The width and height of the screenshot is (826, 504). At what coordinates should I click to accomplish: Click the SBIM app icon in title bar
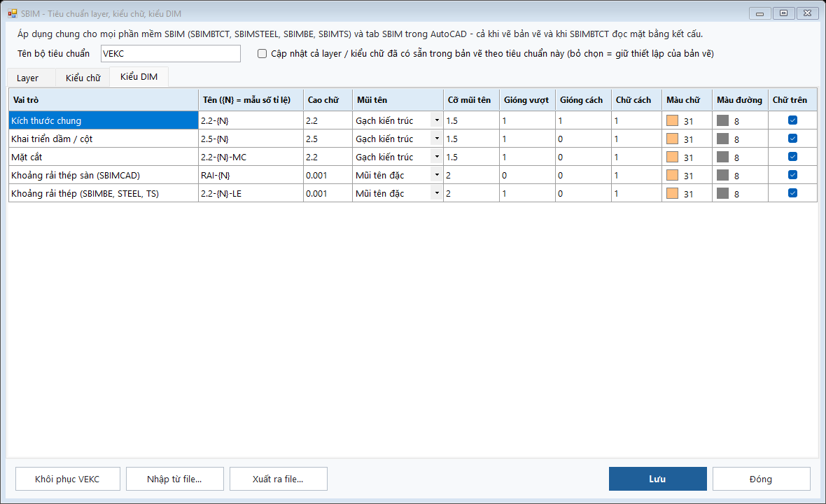pyautogui.click(x=12, y=14)
